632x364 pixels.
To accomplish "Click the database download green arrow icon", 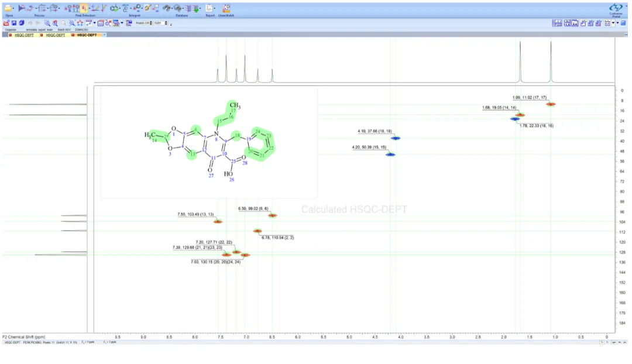I will [x=196, y=8].
